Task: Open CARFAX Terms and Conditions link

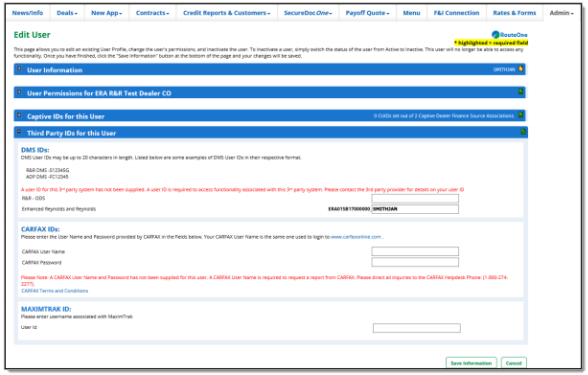Action: (x=55, y=291)
